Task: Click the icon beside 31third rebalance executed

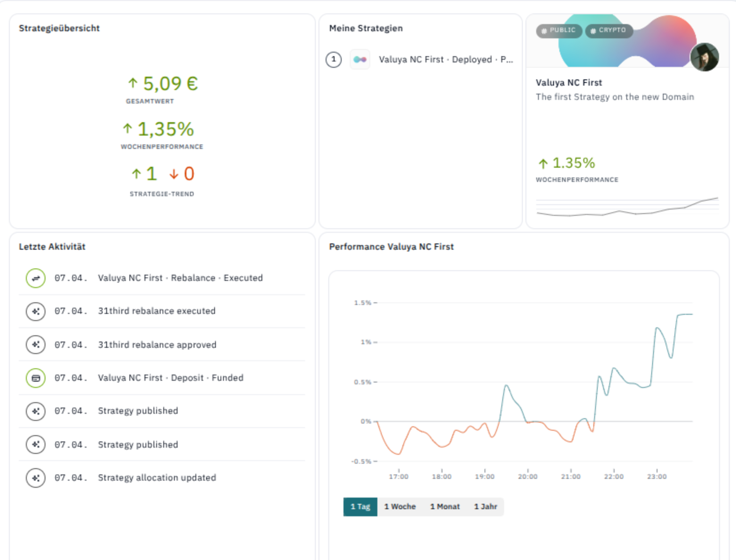Action: (x=36, y=311)
